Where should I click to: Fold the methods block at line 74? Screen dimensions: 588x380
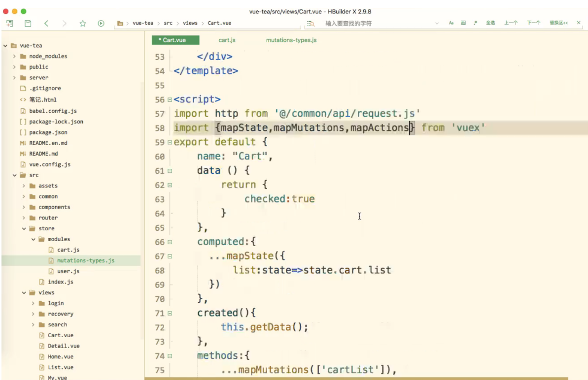click(x=170, y=356)
